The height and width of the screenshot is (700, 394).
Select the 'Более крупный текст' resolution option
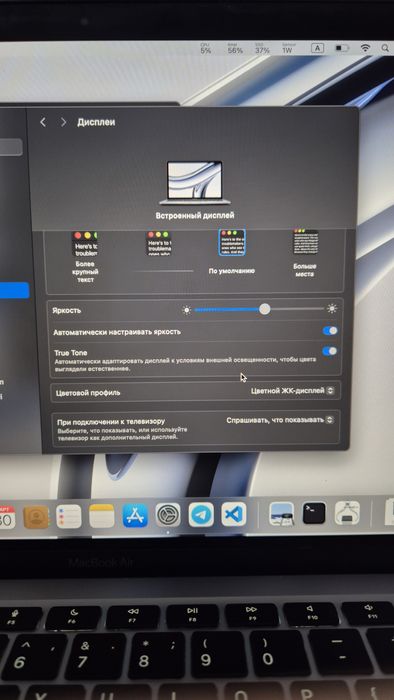click(85, 258)
